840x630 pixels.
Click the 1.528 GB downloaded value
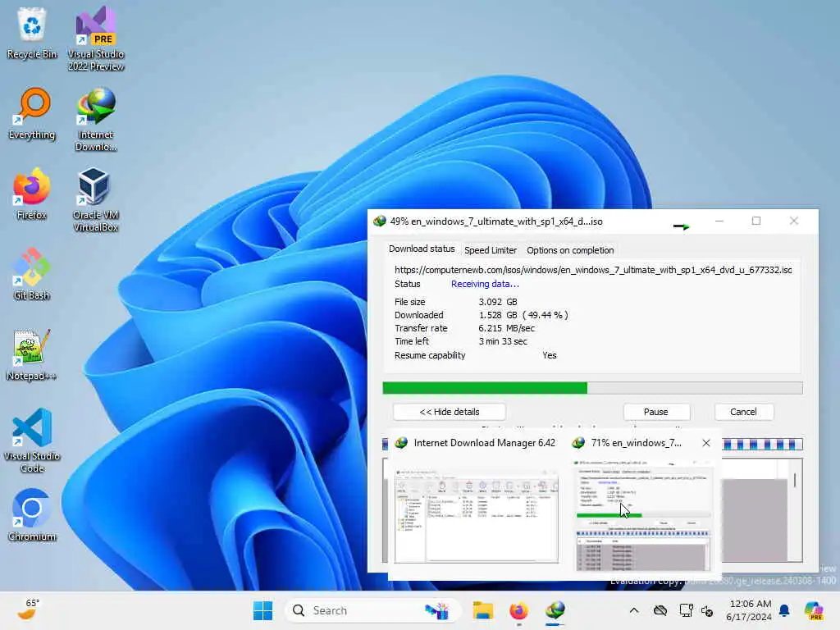click(498, 315)
